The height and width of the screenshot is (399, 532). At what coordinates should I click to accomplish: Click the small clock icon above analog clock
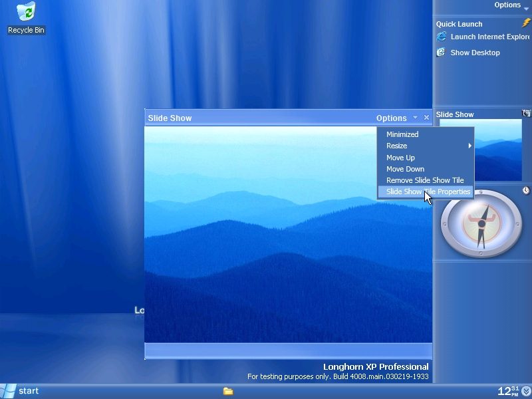(x=526, y=190)
